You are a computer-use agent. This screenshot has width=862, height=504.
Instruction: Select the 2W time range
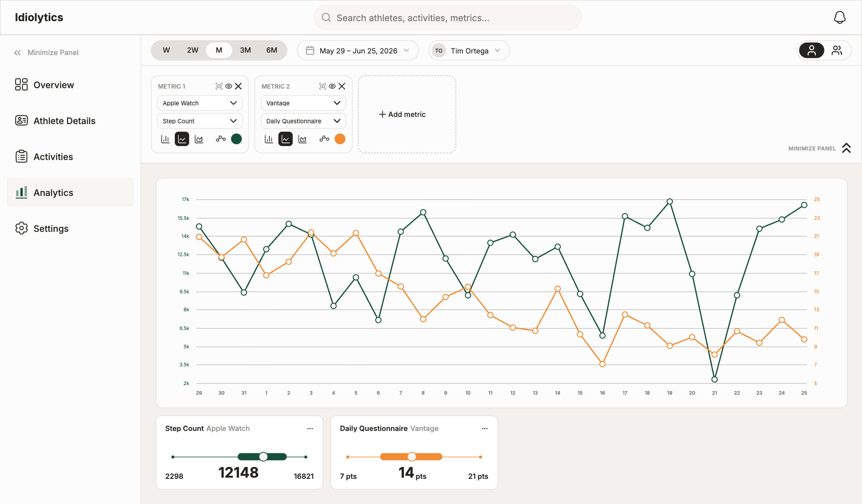click(x=193, y=50)
